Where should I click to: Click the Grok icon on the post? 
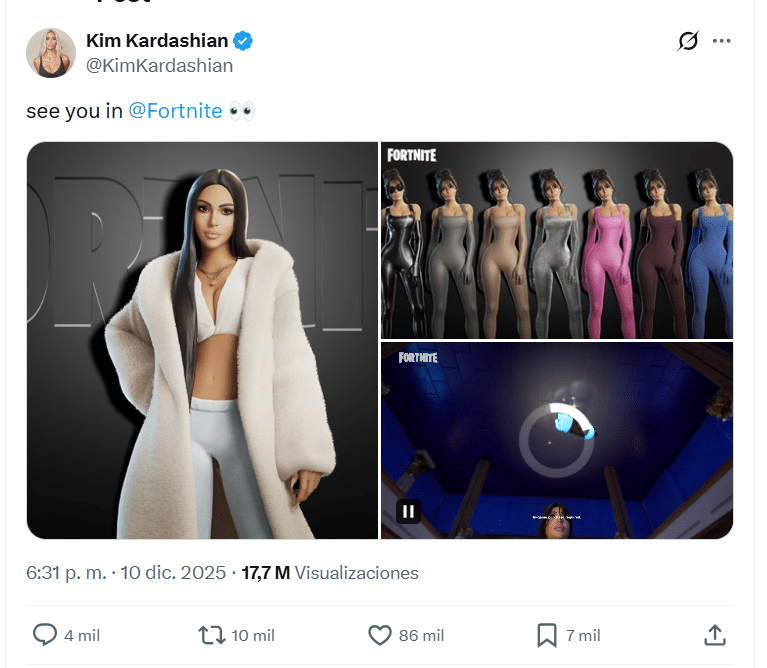point(687,41)
